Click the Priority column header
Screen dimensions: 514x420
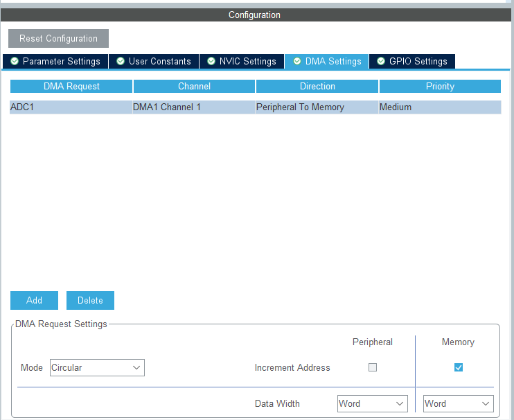pyautogui.click(x=440, y=86)
